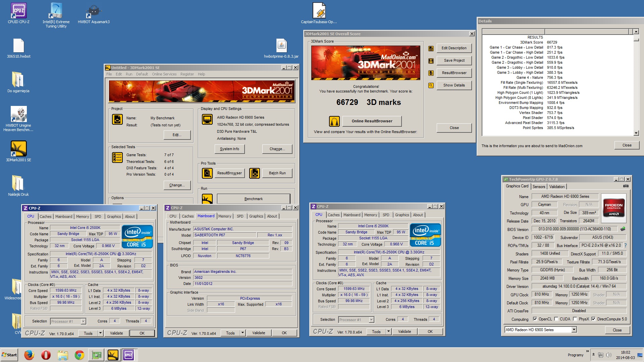Expand Tools arrow in left CPU-Z window
Viewport: 644px width, 362px height.
(100, 333)
